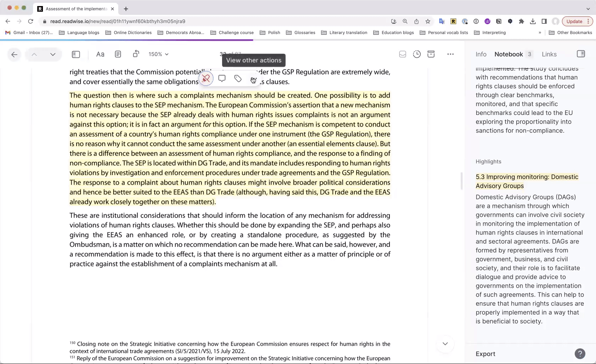Click the browser forward button
Screen dimensions: 596x364
point(19,21)
